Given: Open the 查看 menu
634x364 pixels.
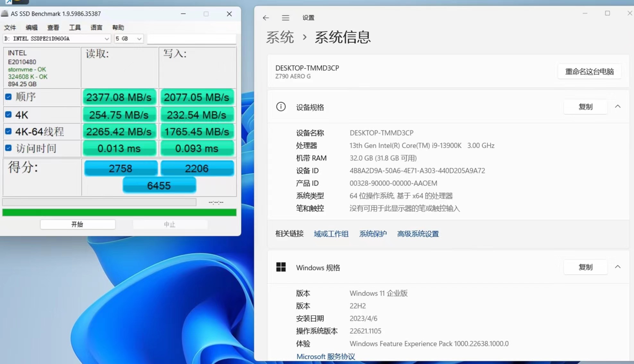Looking at the screenshot, I should (x=53, y=28).
